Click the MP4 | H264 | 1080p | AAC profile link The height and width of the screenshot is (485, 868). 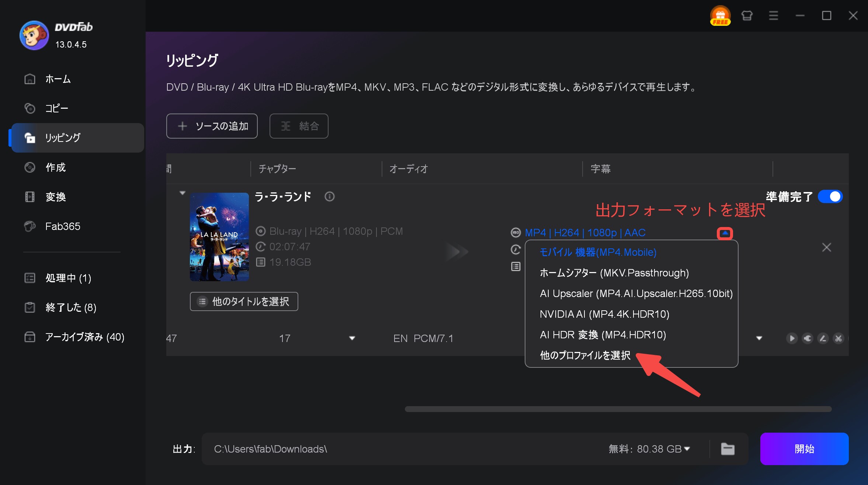(585, 233)
